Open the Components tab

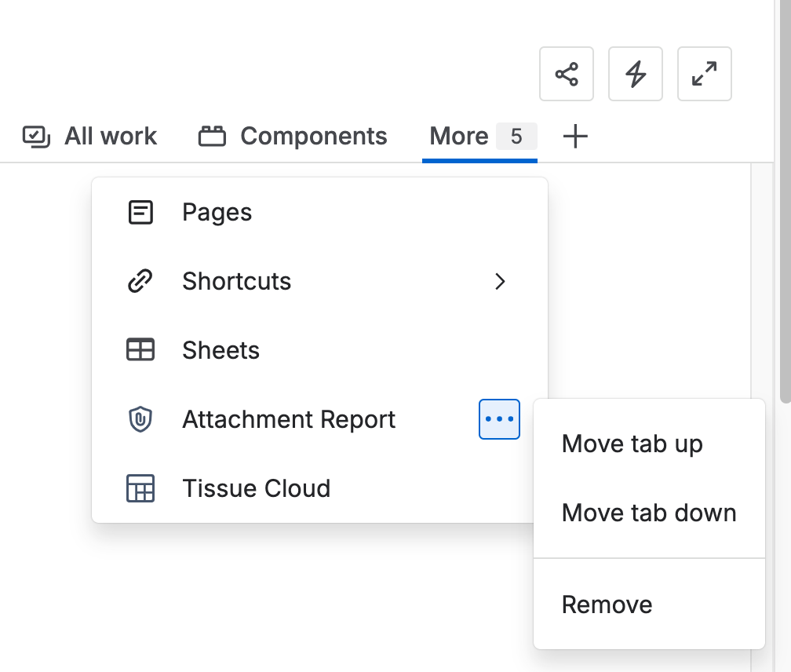(313, 137)
